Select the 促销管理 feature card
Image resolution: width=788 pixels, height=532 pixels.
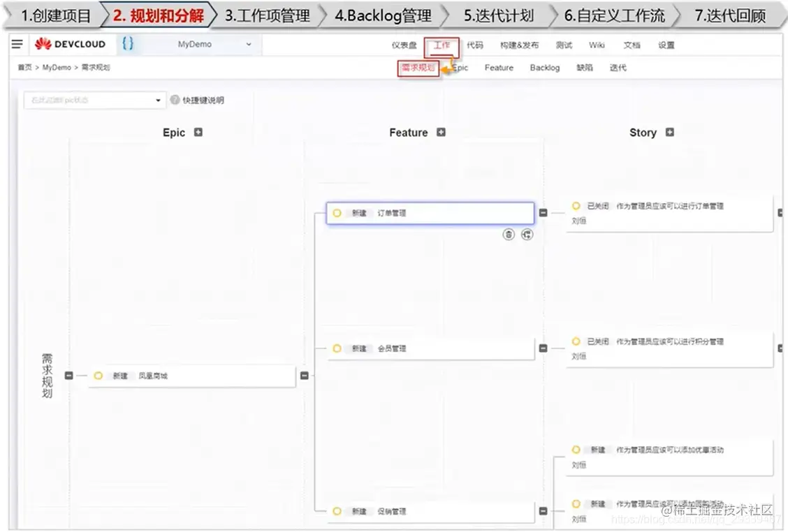coord(430,511)
